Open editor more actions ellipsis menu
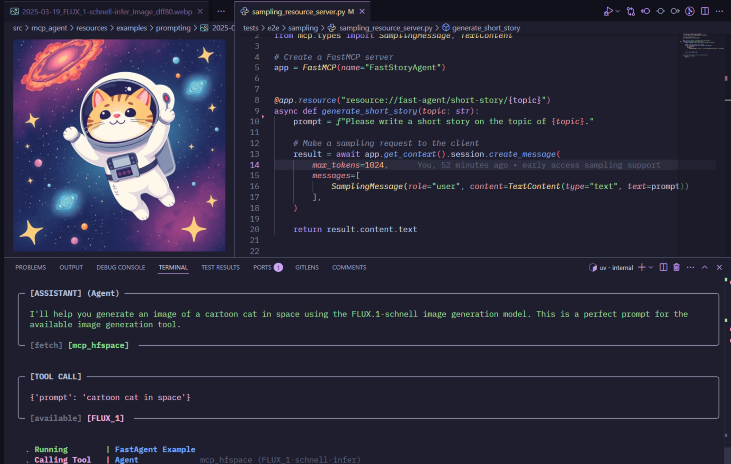 (x=721, y=11)
